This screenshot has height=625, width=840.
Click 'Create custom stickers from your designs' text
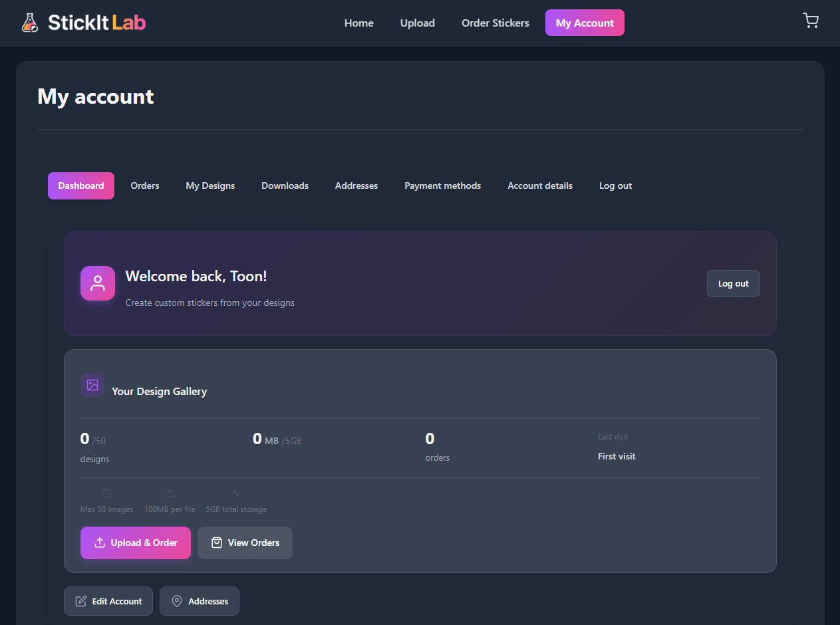click(x=210, y=303)
